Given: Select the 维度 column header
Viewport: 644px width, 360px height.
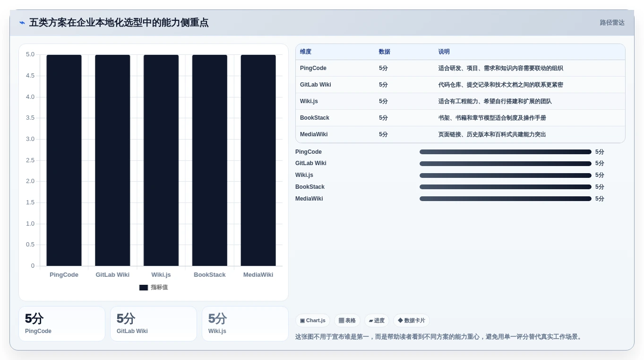Looking at the screenshot, I should [306, 52].
